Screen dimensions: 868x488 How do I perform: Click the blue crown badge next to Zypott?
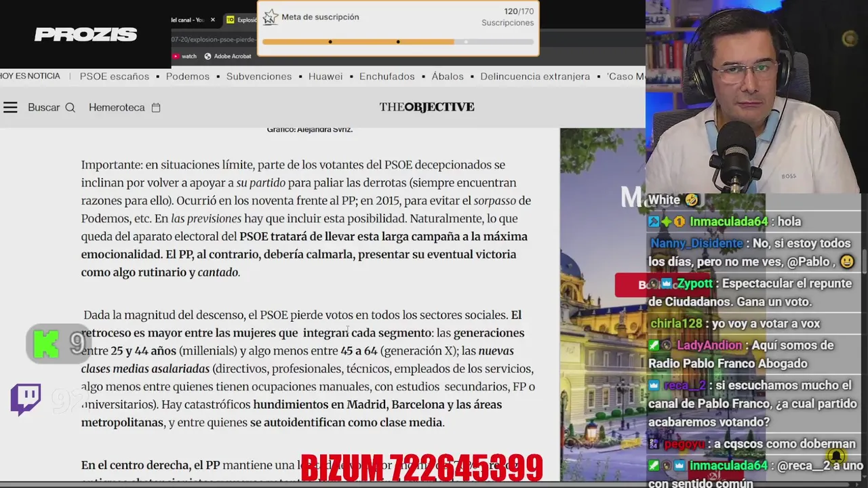[x=666, y=283]
